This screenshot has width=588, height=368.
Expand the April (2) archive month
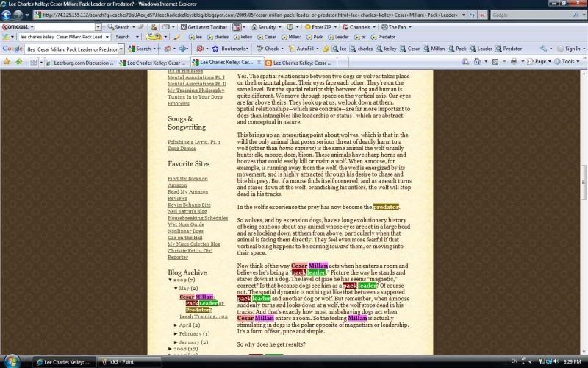pos(176,325)
